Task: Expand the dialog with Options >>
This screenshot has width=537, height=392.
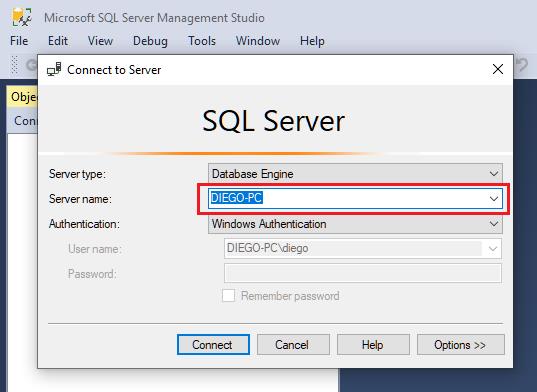Action: [461, 344]
